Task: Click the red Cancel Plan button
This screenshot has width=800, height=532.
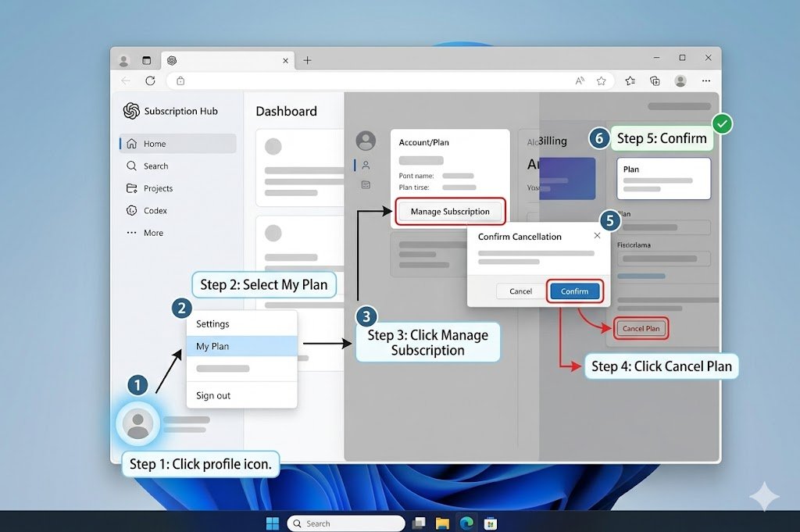Action: pos(641,328)
